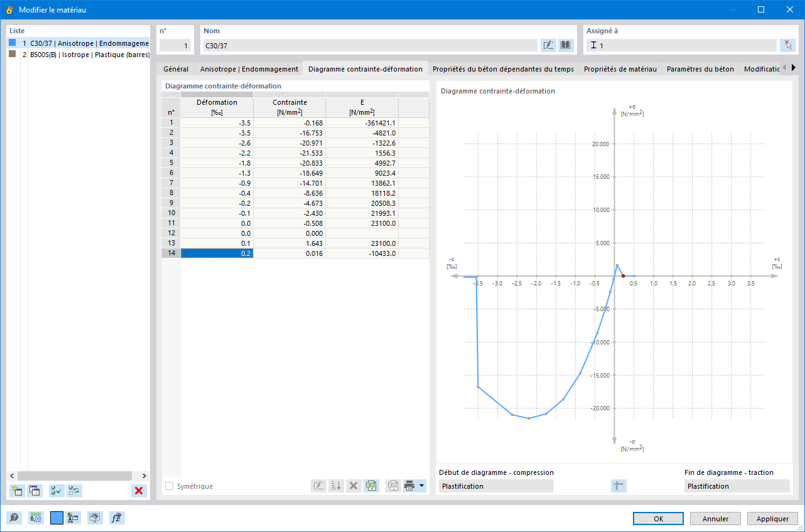Viewport: 805px width, 532px height.
Task: Switch to the Général tab
Action: pos(176,69)
